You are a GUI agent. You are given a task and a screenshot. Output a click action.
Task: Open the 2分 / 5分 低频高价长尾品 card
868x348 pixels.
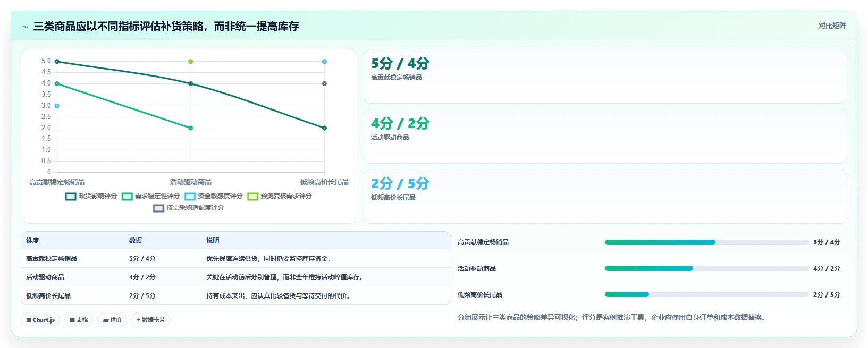(x=605, y=196)
